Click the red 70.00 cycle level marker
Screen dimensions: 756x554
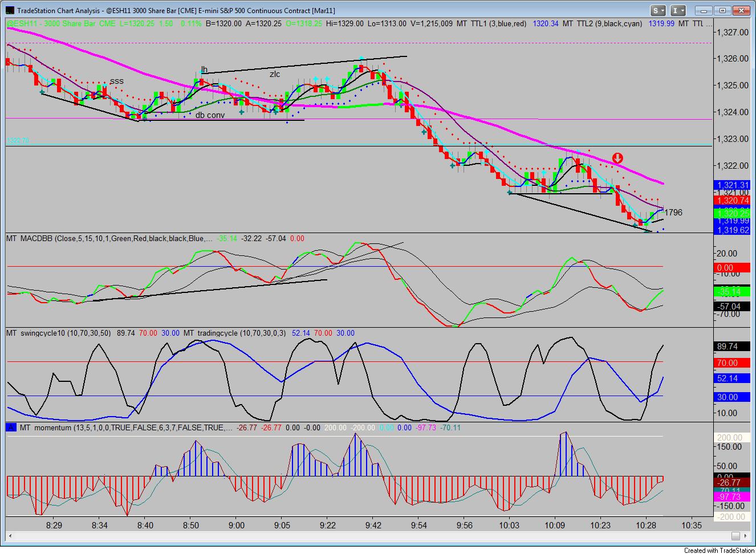[731, 362]
